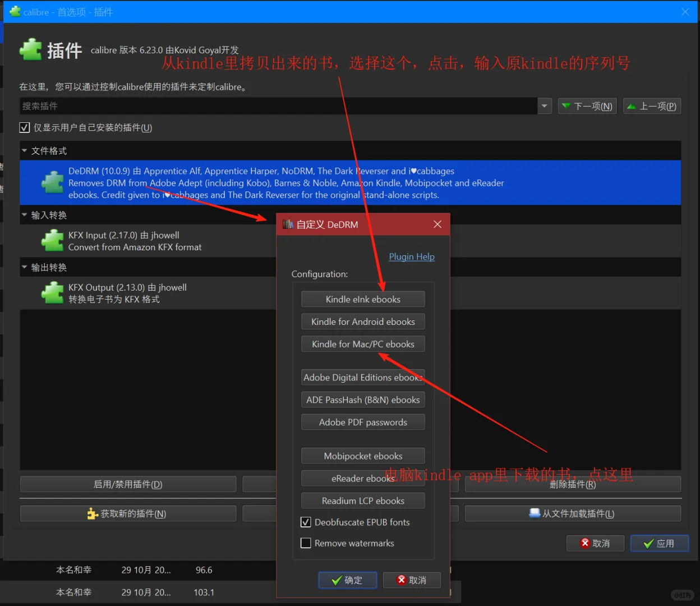700x606 pixels.
Task: Open Adobe Digital Editions ebooks settings
Action: [x=363, y=378]
